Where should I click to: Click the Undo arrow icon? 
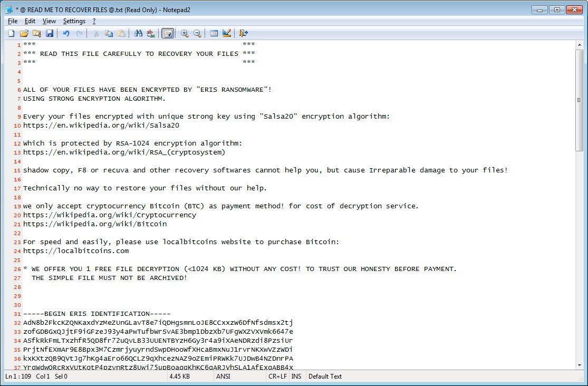[x=66, y=33]
